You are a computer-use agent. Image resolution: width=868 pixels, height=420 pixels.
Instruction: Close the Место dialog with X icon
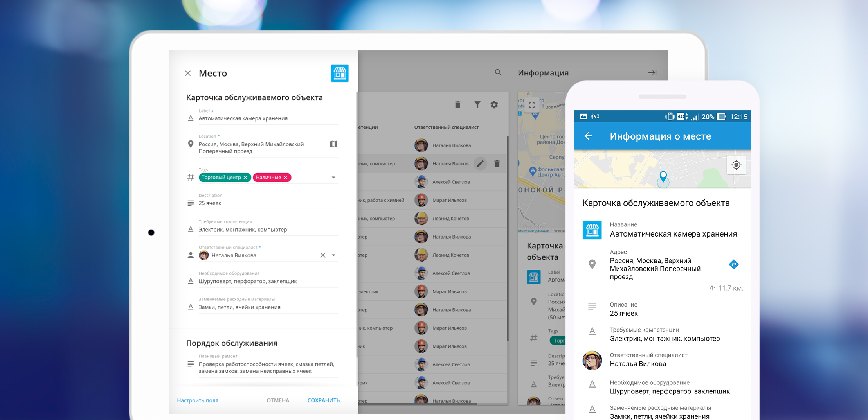coord(188,73)
